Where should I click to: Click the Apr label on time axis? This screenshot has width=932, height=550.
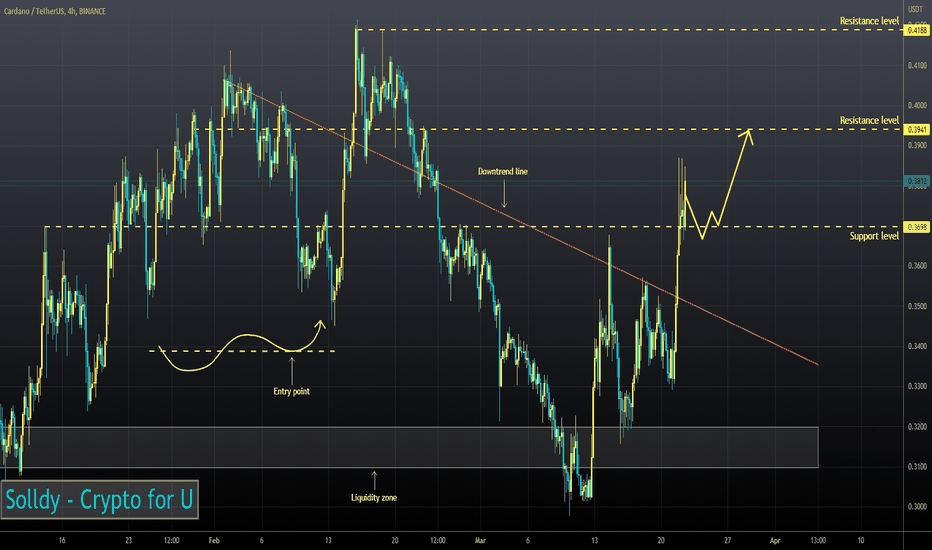pyautogui.click(x=775, y=540)
